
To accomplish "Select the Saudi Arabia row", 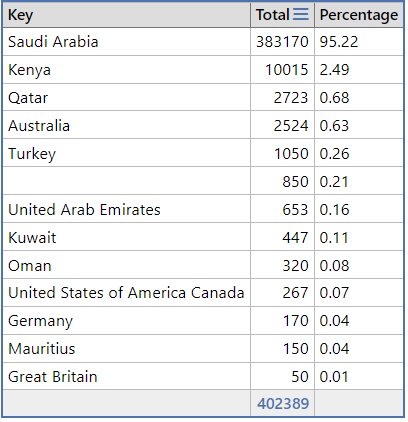I will pyautogui.click(x=203, y=42).
